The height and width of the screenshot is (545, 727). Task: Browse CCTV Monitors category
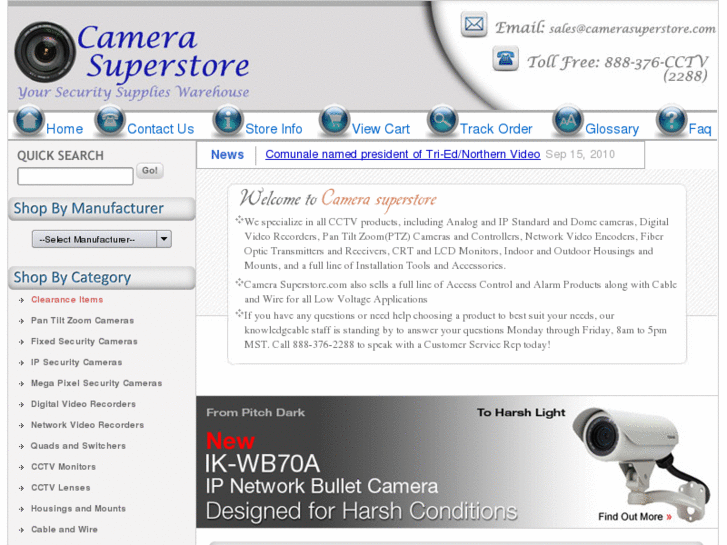pyautogui.click(x=64, y=467)
